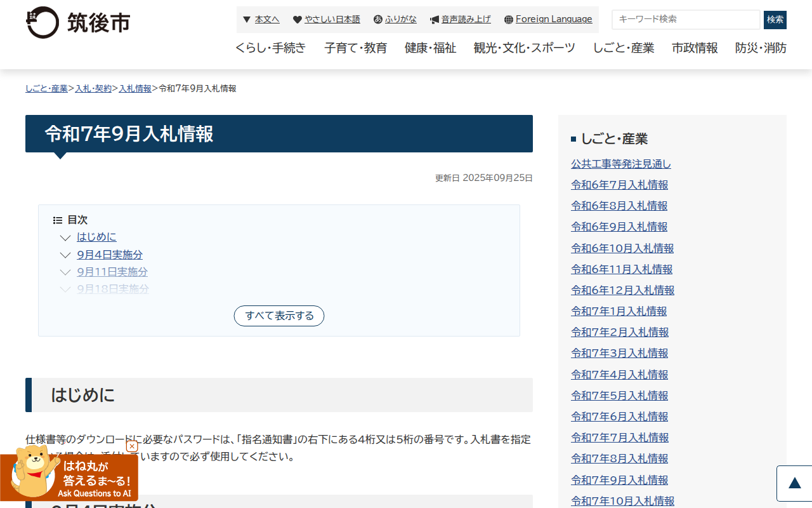The height and width of the screenshot is (508, 812).
Task: Click the globe icon for Foreign Language
Action: (x=508, y=20)
